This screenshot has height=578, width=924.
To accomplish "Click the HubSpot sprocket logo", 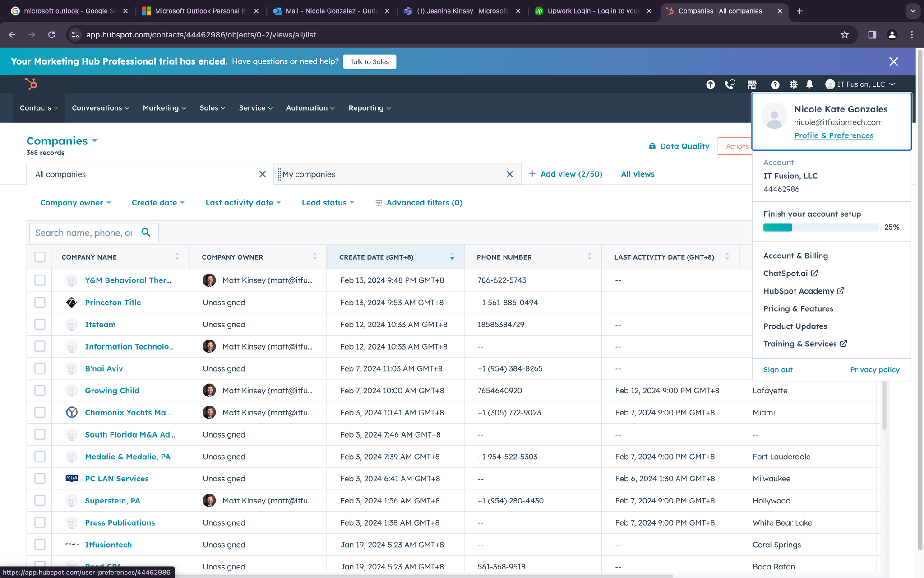I will coord(31,84).
